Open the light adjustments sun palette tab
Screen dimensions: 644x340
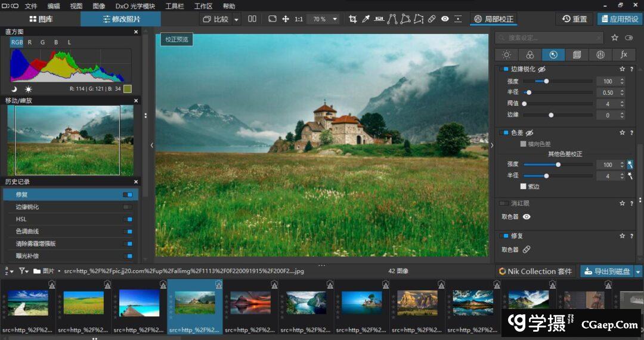[506, 55]
